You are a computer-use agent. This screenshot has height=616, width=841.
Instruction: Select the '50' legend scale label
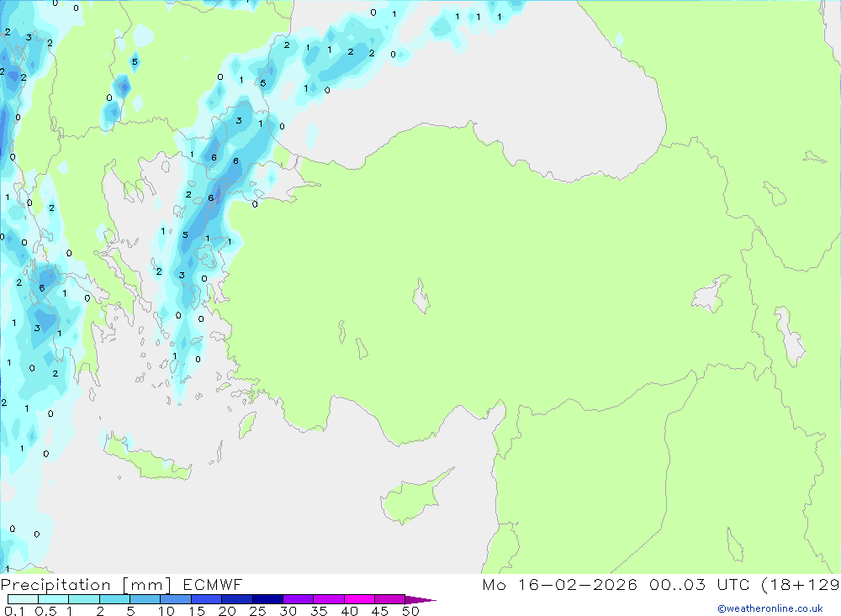coord(410,611)
